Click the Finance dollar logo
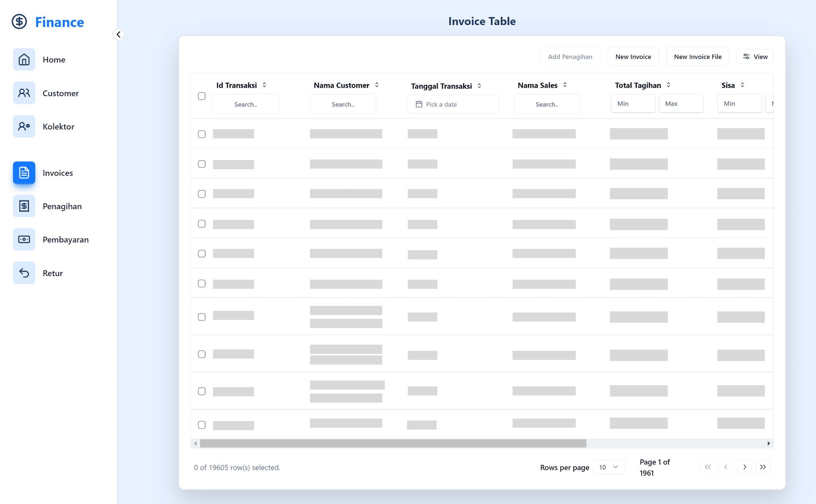 [19, 22]
